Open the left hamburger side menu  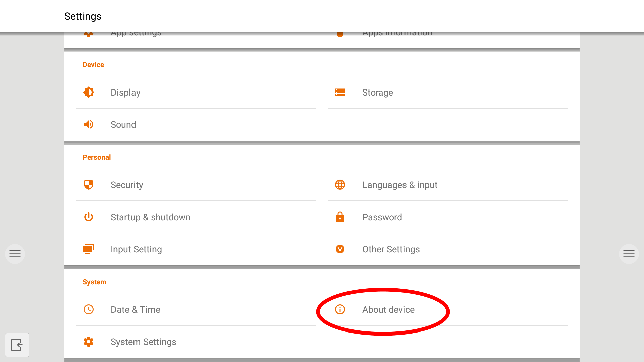click(15, 254)
